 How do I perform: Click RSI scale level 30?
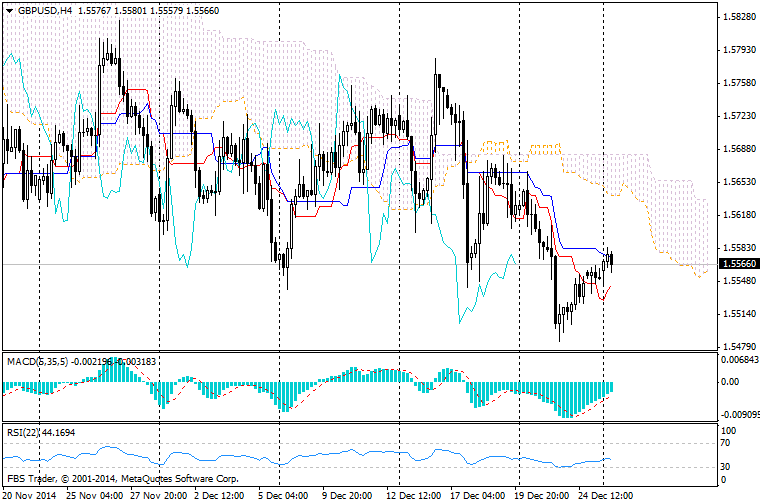point(726,467)
